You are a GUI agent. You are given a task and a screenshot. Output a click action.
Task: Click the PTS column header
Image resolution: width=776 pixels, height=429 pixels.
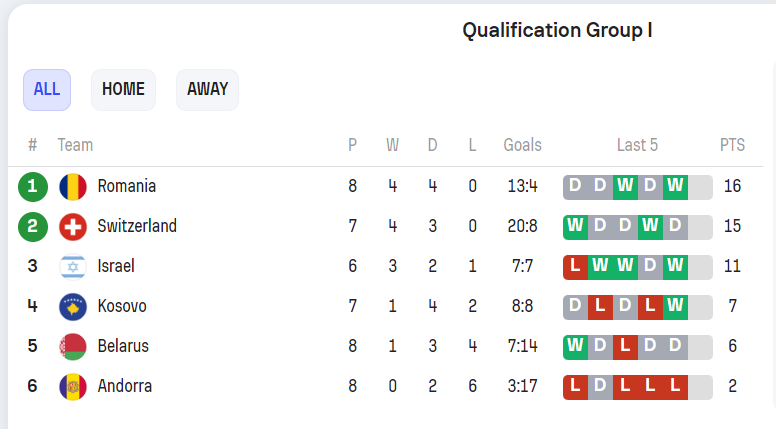pyautogui.click(x=732, y=145)
